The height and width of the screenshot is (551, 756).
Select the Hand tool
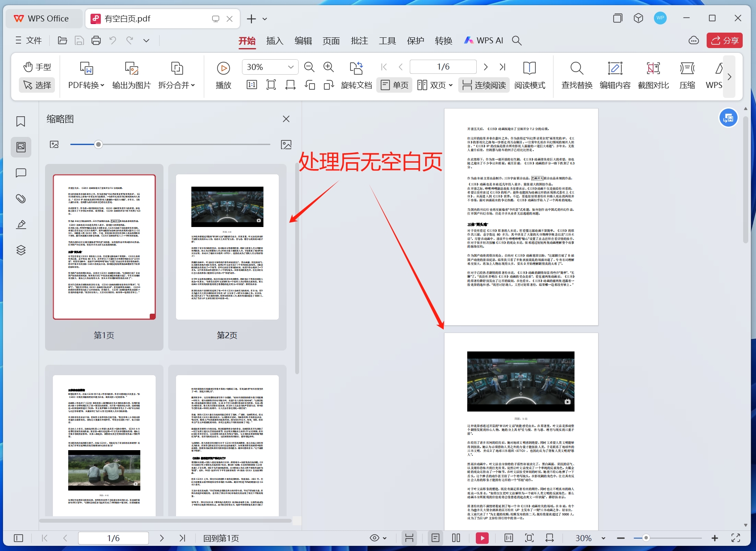click(37, 67)
